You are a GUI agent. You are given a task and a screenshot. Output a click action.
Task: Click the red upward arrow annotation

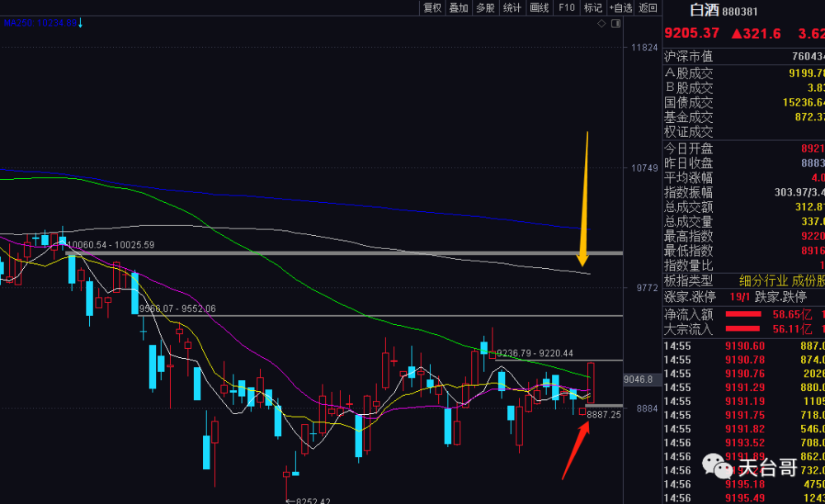point(575,451)
